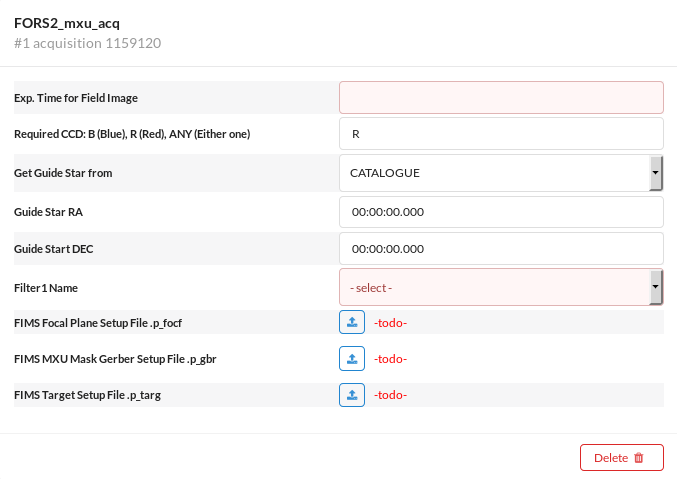Viewport: 677px width, 479px height.
Task: Click the -todo- text beside the .p_gbr file
Action: 390,359
